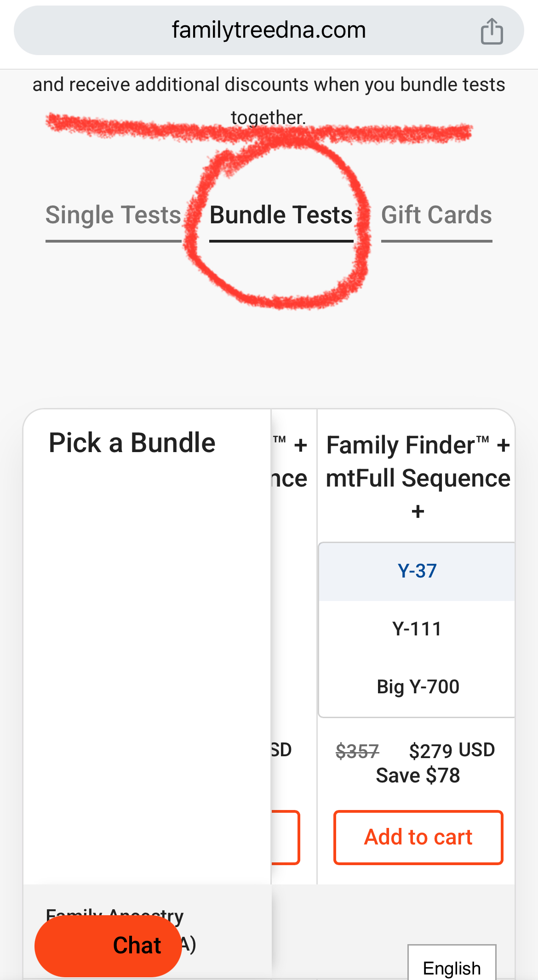Click the Family Finder + mtFull Sequence title
This screenshot has height=980, width=538.
[418, 462]
